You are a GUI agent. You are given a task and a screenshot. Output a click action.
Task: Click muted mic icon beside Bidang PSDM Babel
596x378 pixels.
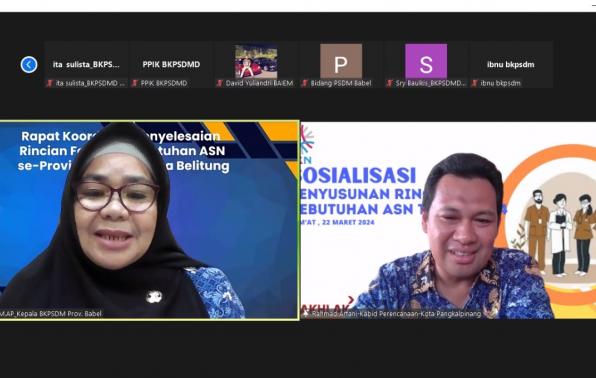[304, 83]
